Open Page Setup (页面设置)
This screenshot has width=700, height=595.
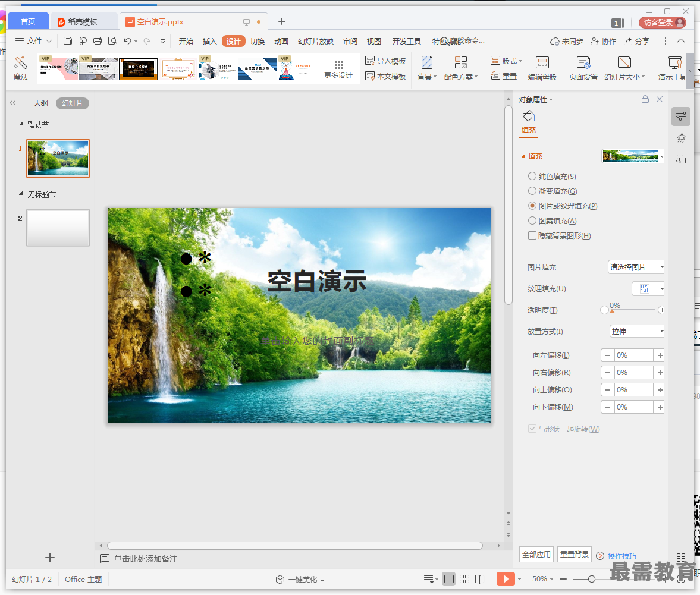(583, 68)
